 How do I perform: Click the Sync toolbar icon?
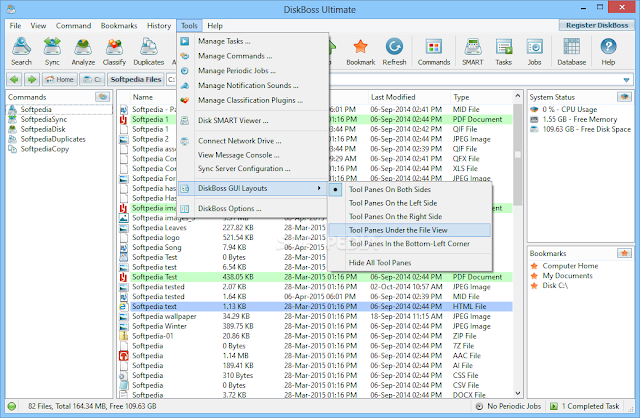point(52,51)
